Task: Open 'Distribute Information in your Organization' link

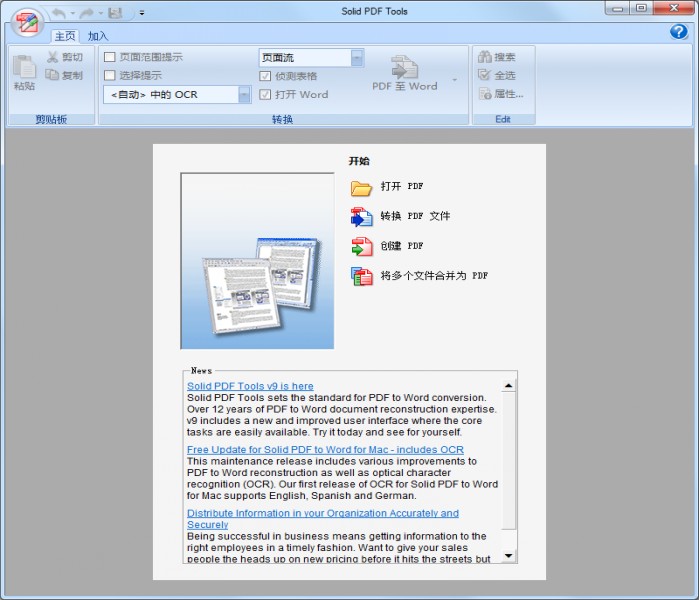Action: [323, 518]
